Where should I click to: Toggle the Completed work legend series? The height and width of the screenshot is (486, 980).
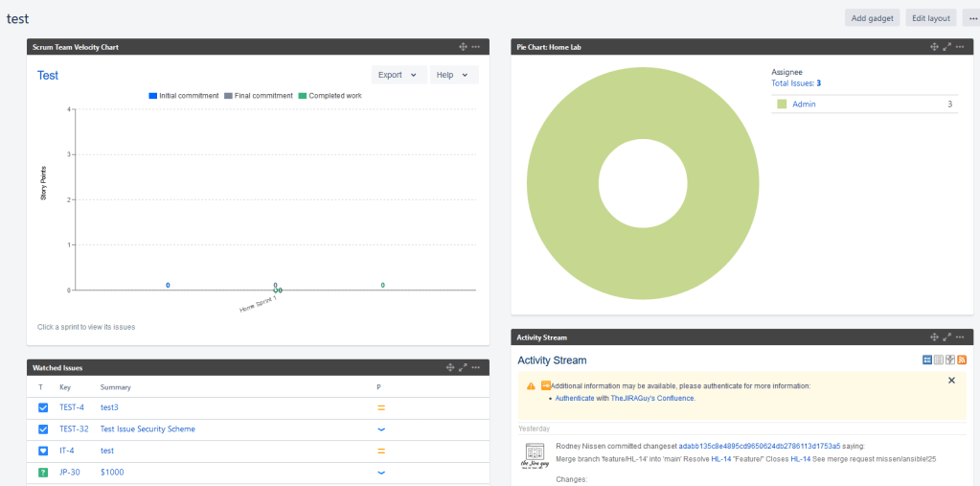330,96
